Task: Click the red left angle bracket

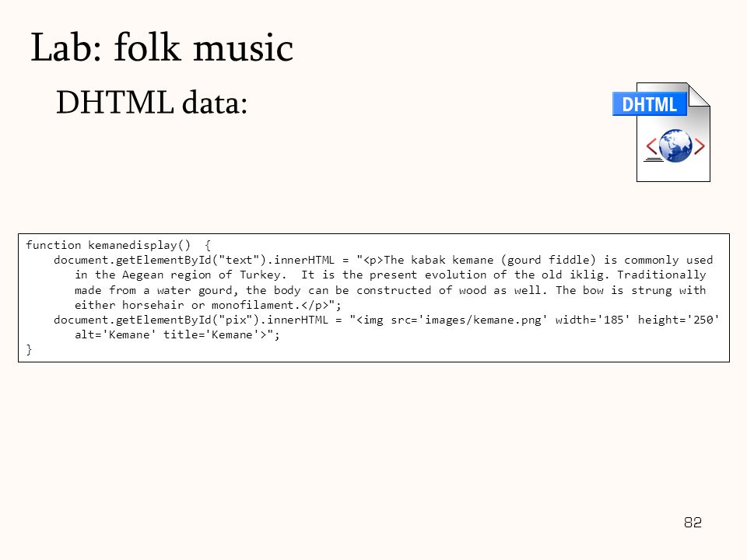Action: [x=651, y=145]
